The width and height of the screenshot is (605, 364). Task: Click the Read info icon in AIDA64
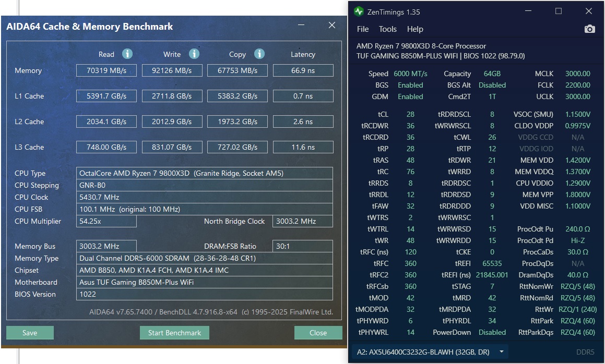click(x=127, y=54)
